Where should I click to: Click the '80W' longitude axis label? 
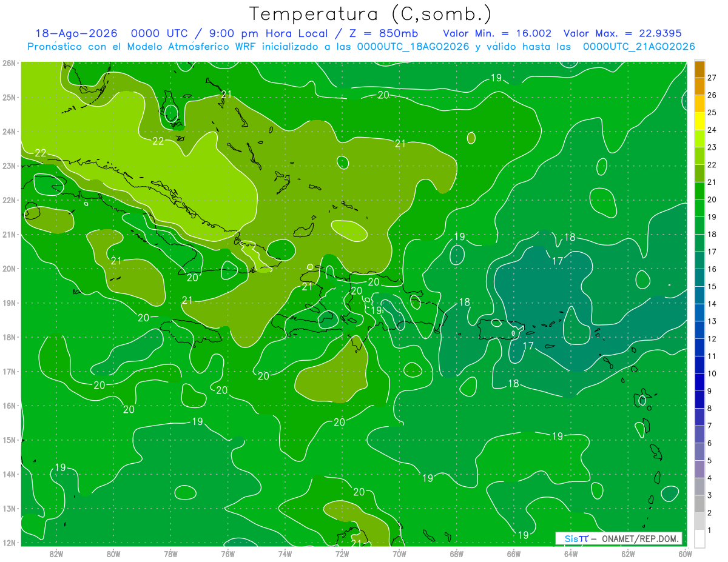tap(113, 553)
